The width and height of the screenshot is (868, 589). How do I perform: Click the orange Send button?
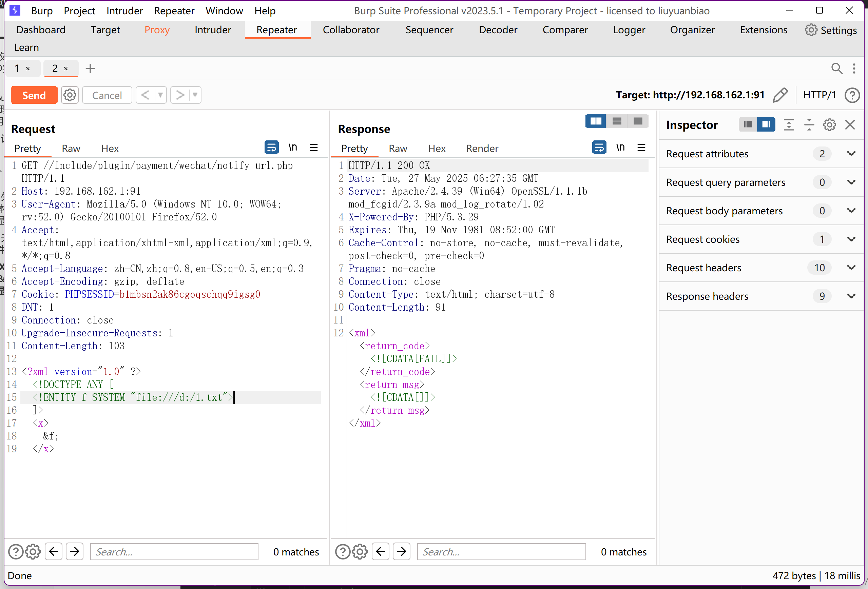click(34, 95)
